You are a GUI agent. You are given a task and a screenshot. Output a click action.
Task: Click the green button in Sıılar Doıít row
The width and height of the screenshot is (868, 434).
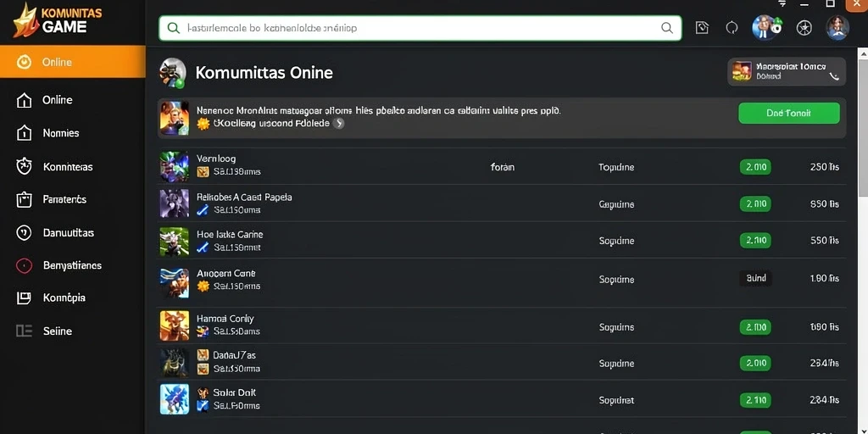[755, 400]
